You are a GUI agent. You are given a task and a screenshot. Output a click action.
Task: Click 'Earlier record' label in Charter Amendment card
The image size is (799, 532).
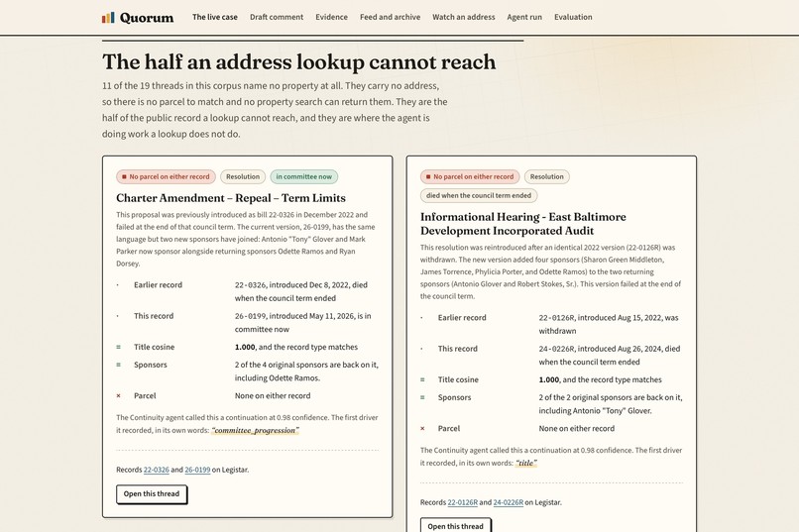click(x=158, y=285)
